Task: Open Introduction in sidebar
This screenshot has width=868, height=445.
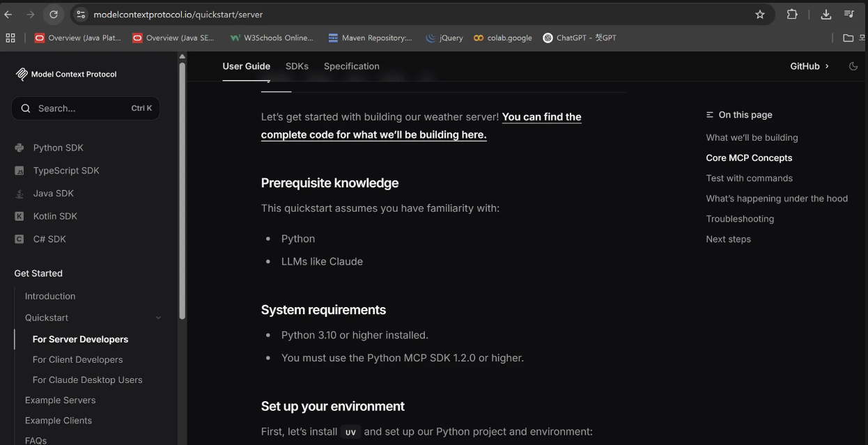Action: (50, 296)
